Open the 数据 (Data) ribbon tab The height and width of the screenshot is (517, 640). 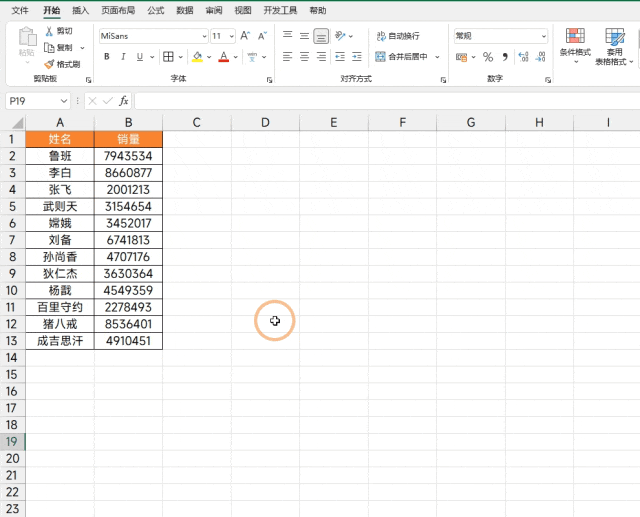coord(185,11)
